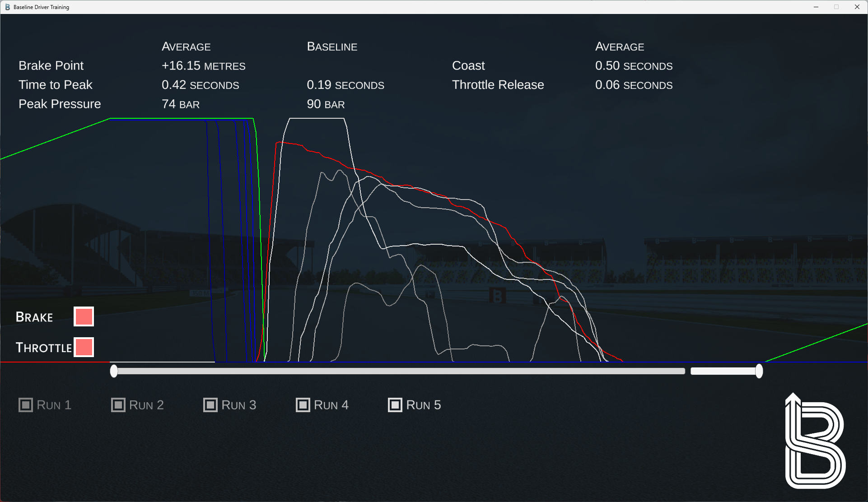Toggle the Run 2 checkbox
The height and width of the screenshot is (502, 868).
click(x=118, y=405)
